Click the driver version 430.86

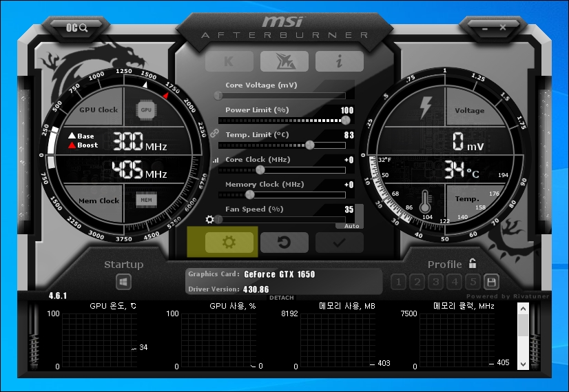tap(256, 289)
